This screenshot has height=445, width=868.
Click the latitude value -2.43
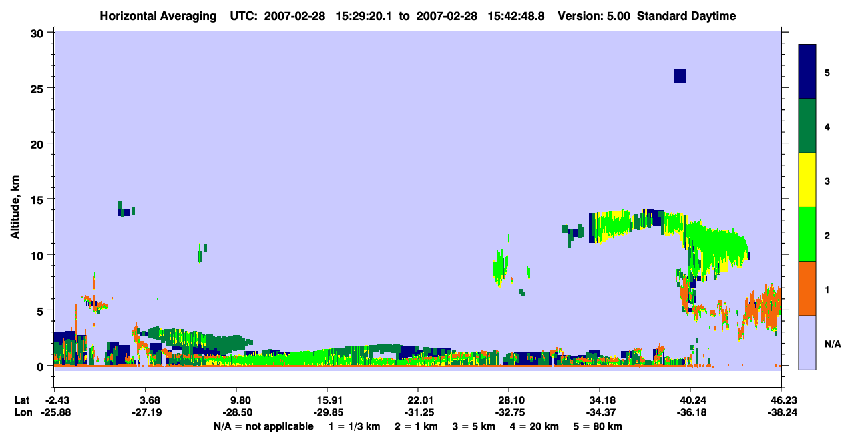[x=55, y=400]
